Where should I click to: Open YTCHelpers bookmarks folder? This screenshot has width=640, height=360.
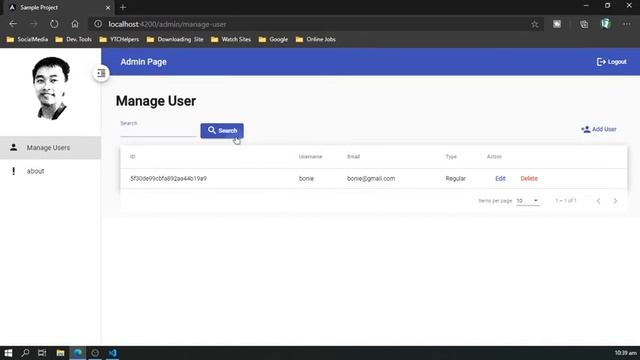(x=119, y=40)
